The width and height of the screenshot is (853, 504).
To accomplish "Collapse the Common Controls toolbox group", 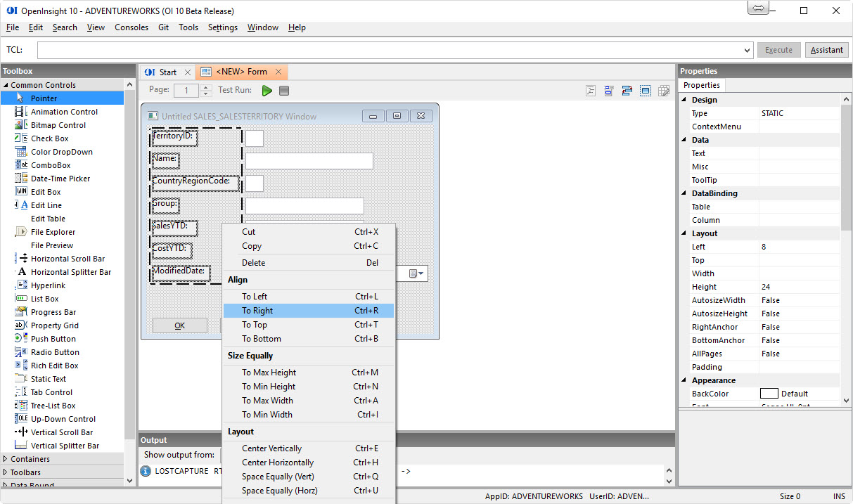I will (6, 85).
